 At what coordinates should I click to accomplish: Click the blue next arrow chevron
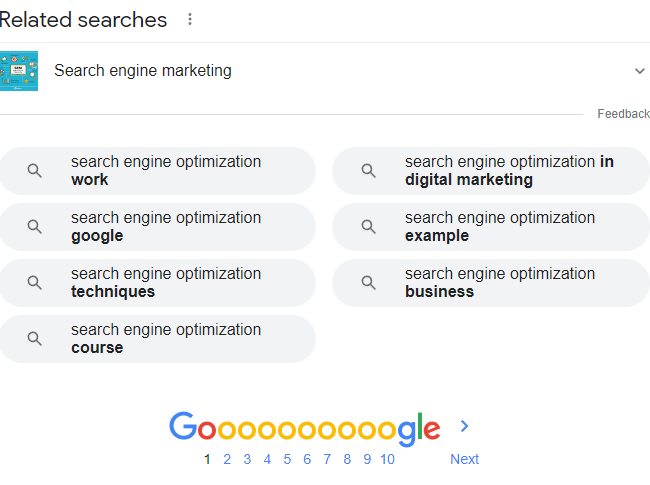point(465,426)
